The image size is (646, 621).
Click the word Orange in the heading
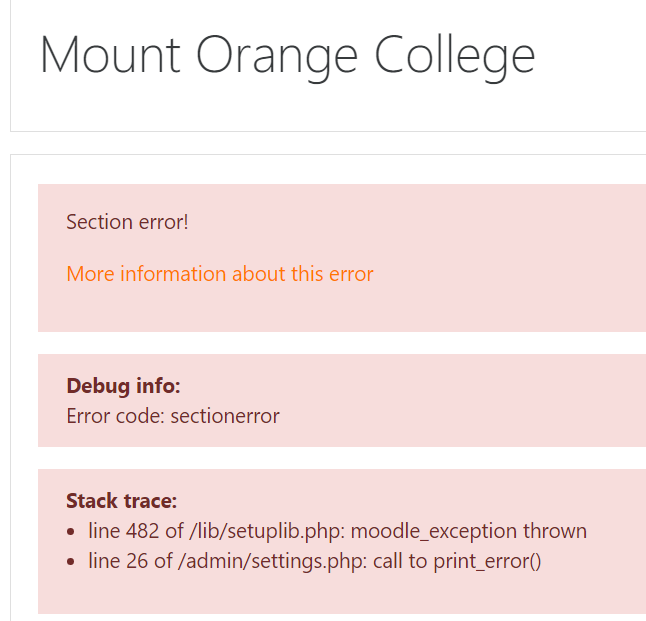[x=276, y=58]
